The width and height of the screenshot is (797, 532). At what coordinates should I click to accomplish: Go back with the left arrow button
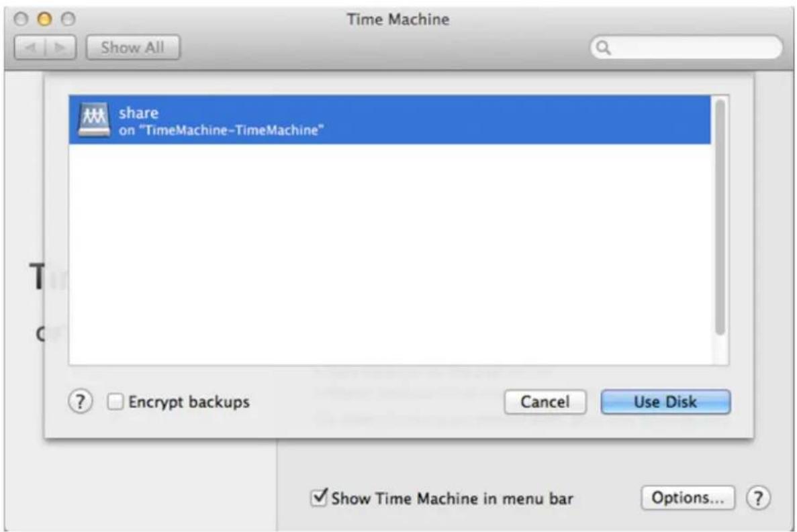30,48
